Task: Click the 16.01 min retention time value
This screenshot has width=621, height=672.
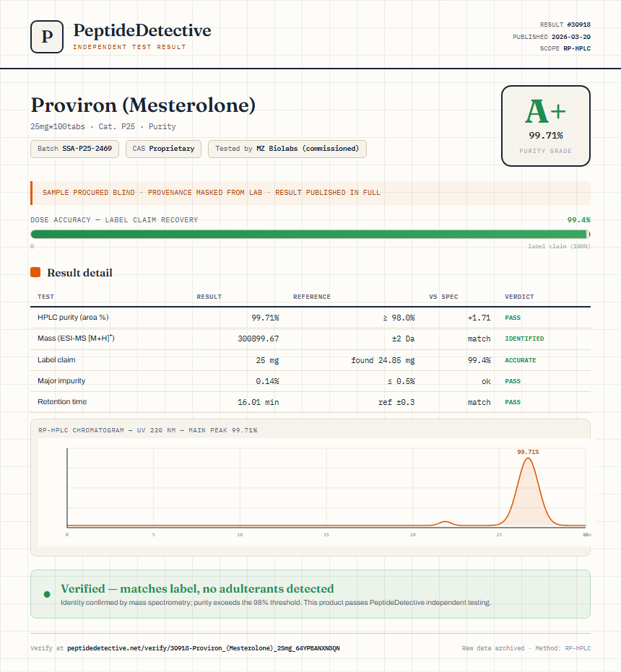Action: (x=259, y=402)
